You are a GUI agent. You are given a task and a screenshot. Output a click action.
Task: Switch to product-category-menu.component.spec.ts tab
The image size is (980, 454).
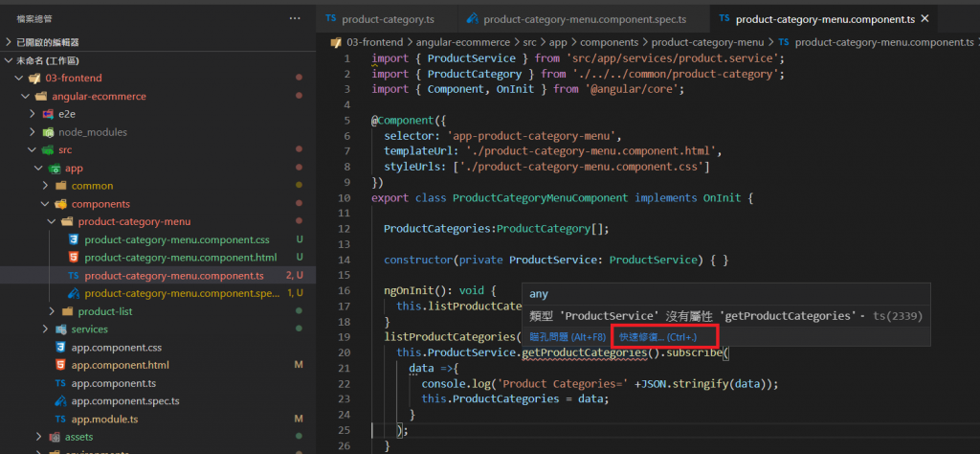pyautogui.click(x=584, y=19)
